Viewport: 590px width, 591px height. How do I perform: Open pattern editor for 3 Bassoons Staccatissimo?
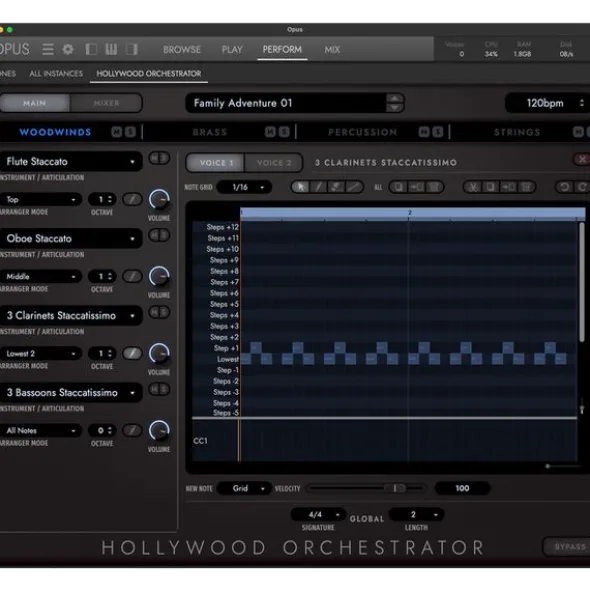132,430
